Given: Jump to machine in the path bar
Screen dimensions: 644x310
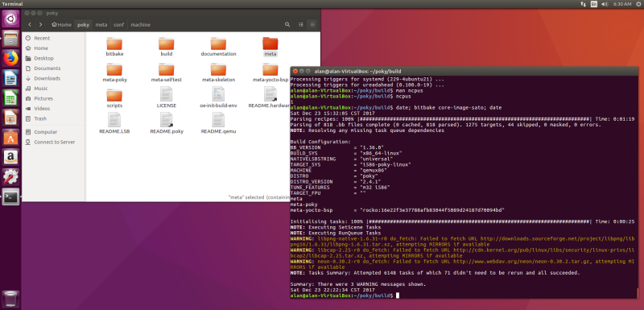Looking at the screenshot, I should coord(140,25).
